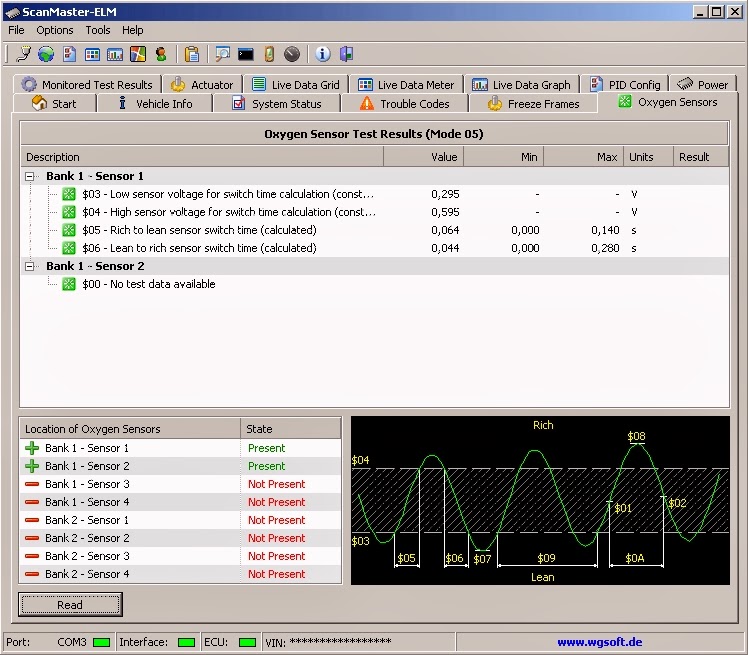This screenshot has height=655, width=748.
Task: Collapse the Bank 1 - Sensor 2 node
Action: [30, 266]
